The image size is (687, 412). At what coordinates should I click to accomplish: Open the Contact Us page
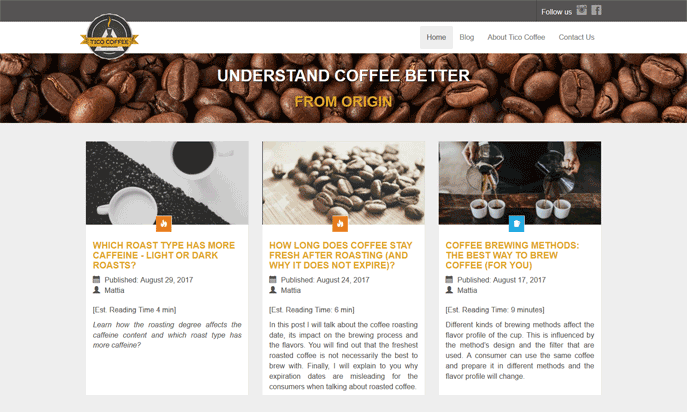click(x=576, y=37)
